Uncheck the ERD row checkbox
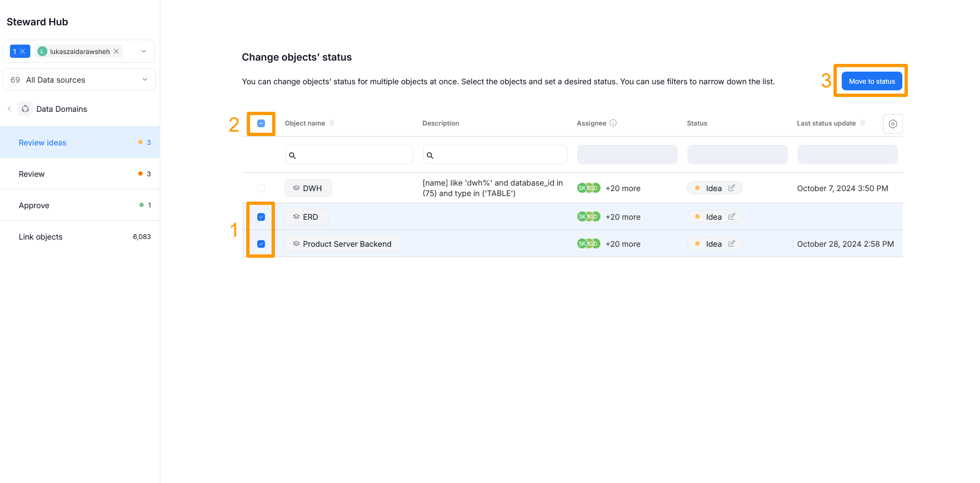Image resolution: width=980 pixels, height=483 pixels. pyautogui.click(x=261, y=217)
